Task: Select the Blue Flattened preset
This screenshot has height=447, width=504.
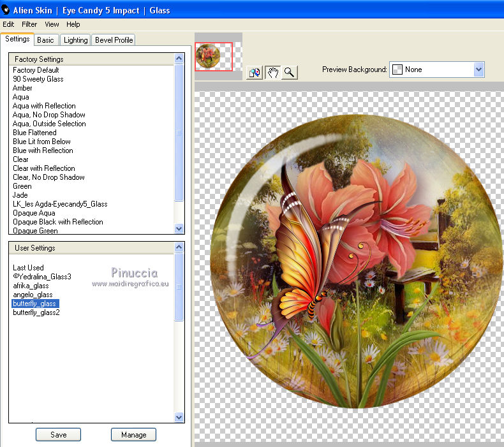Action: [34, 133]
